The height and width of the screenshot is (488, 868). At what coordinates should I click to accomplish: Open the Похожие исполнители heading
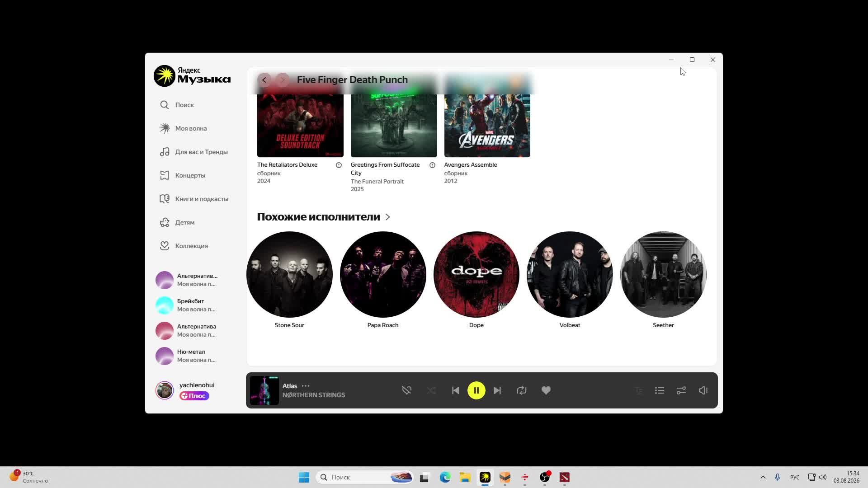coord(318,217)
